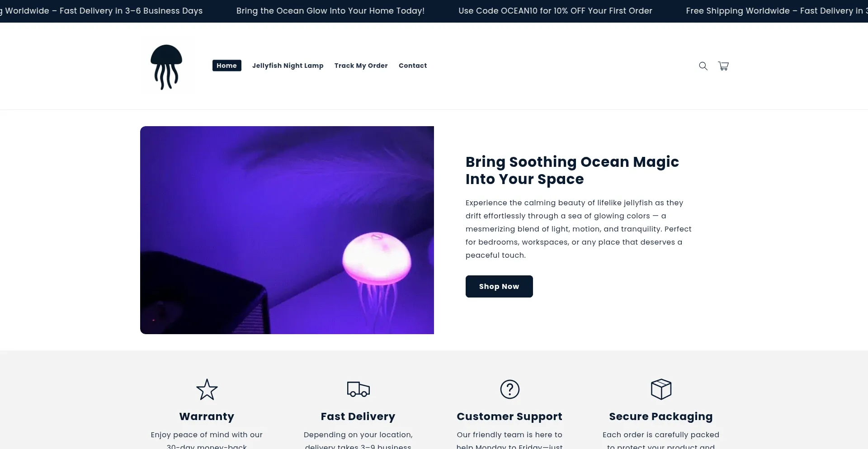Click the Warranty heading
The width and height of the screenshot is (868, 449).
click(207, 416)
